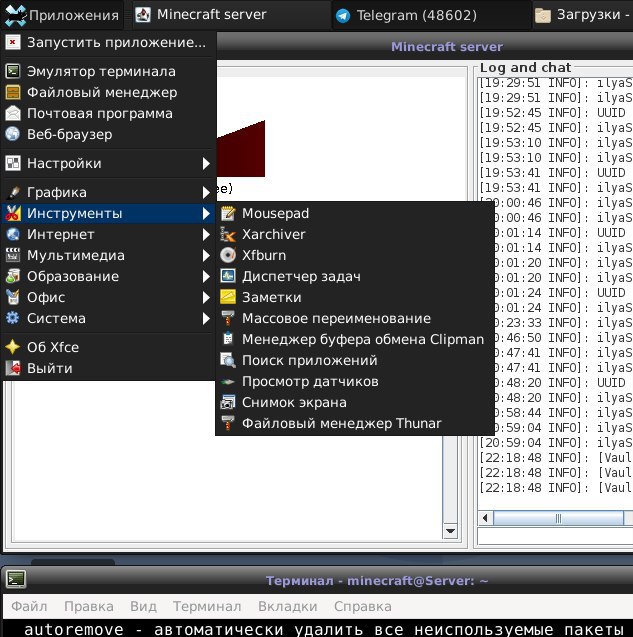The image size is (633, 637).
Task: Open Файловый менеджер Thunar icon
Action: pyautogui.click(x=228, y=423)
